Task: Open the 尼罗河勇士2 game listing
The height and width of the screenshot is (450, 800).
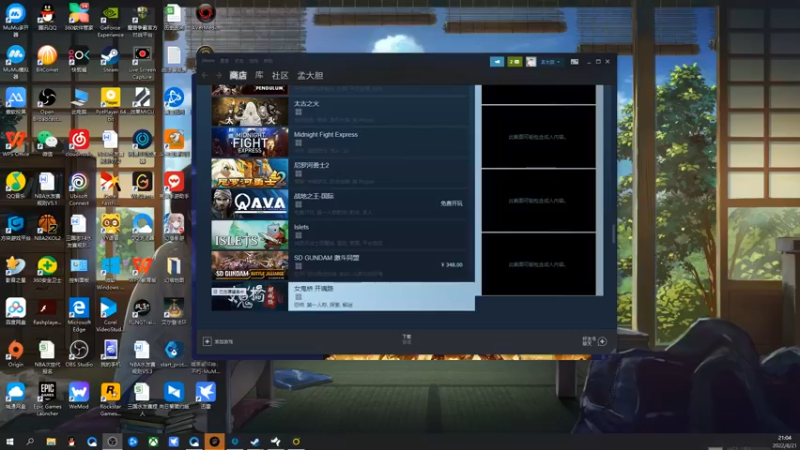Action: pyautogui.click(x=343, y=173)
